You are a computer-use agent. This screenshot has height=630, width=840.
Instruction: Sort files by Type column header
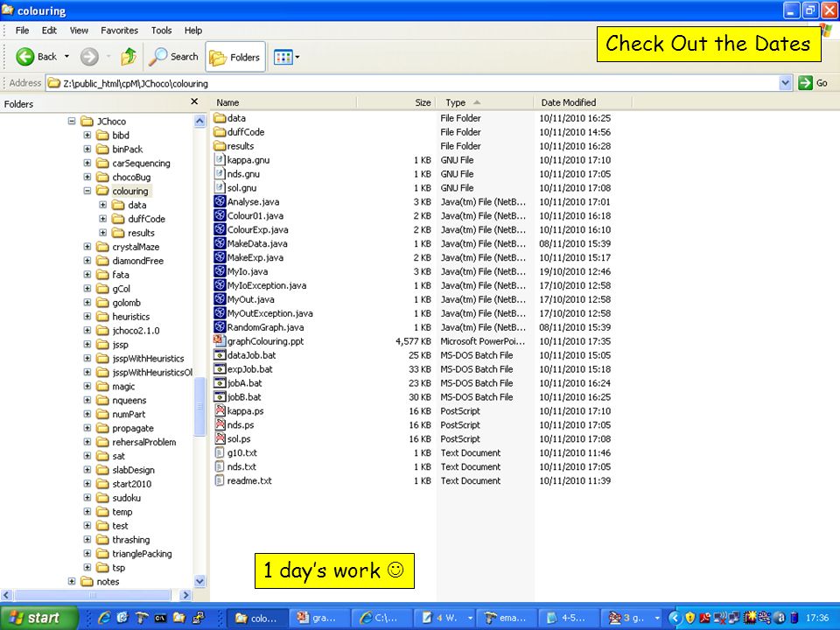[485, 102]
